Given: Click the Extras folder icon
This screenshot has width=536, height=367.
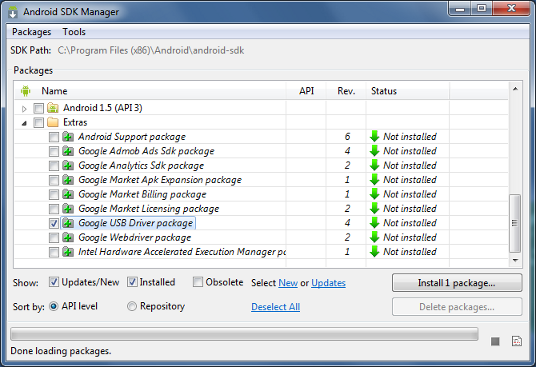Looking at the screenshot, I should 53,122.
